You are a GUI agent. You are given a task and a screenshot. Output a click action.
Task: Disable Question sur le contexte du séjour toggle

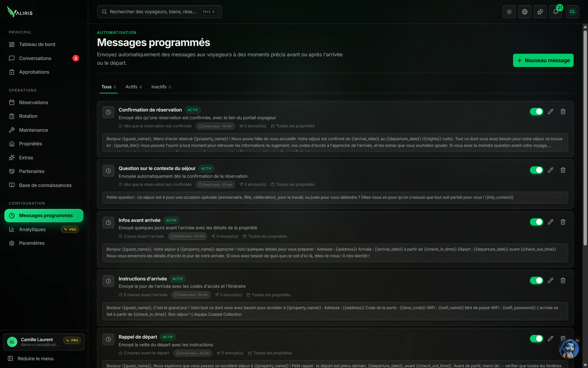[x=537, y=170]
